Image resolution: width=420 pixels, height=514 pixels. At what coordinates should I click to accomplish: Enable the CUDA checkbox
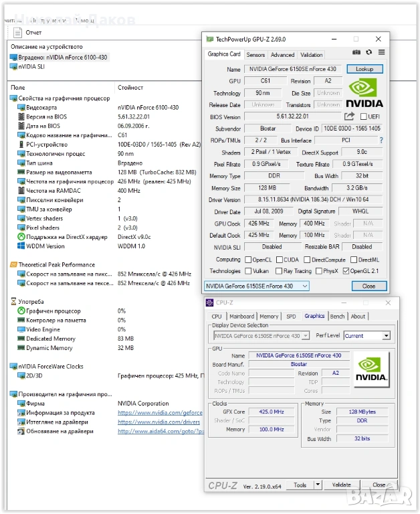pos(279,260)
